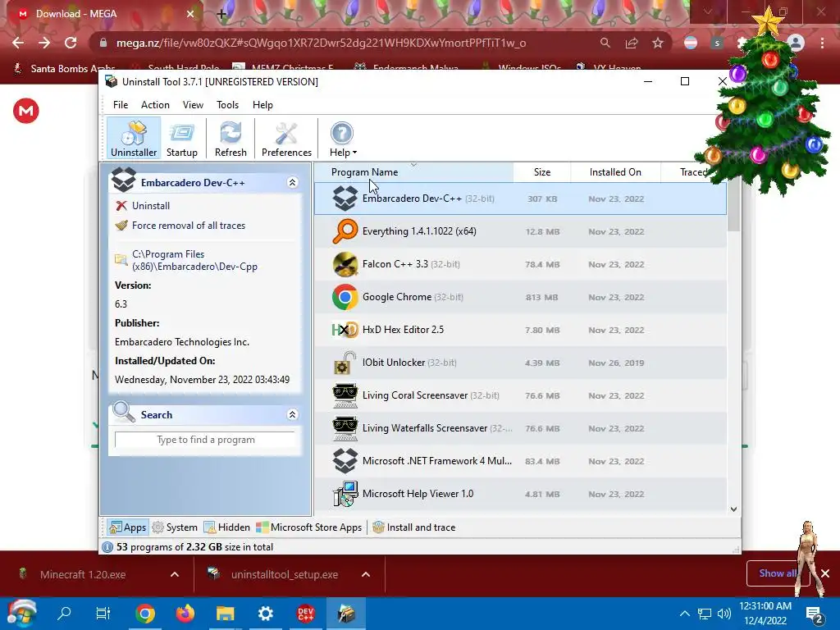Click the Share icon in Chrome address bar
Image resolution: width=840 pixels, height=630 pixels.
(x=632, y=43)
